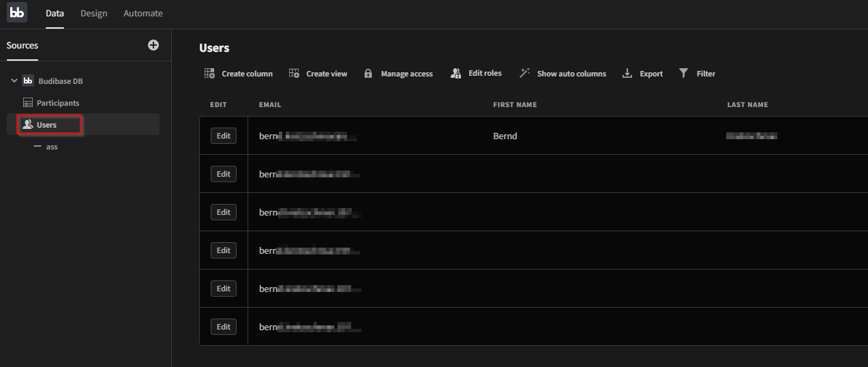Click the 'Bernd' first name cell

click(505, 136)
